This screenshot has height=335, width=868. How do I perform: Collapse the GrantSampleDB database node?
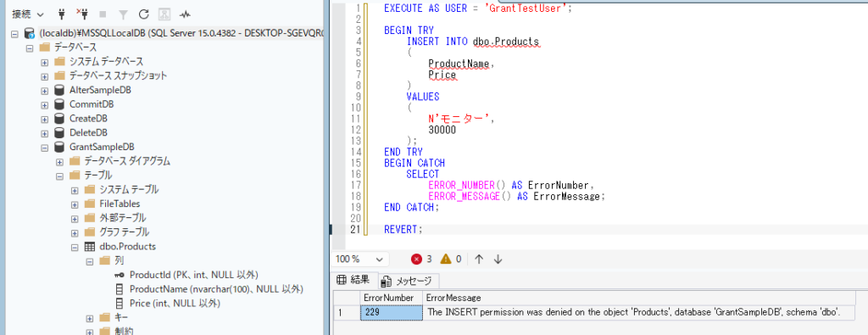(x=44, y=148)
